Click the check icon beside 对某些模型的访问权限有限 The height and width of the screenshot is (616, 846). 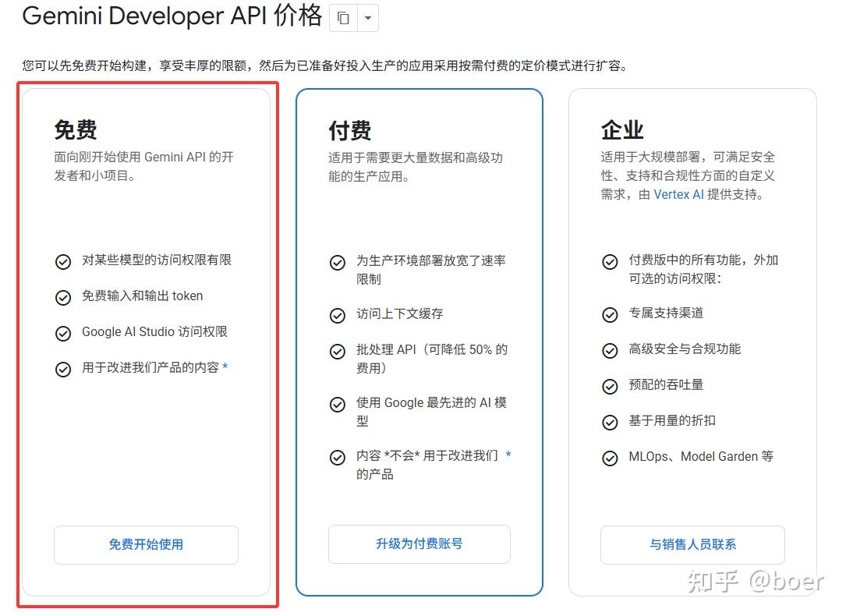[x=63, y=262]
